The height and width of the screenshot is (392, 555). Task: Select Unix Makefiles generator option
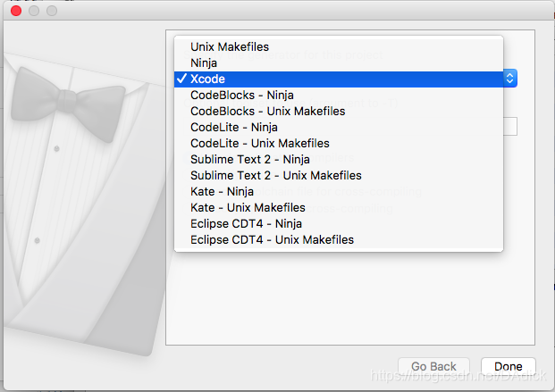click(339, 46)
